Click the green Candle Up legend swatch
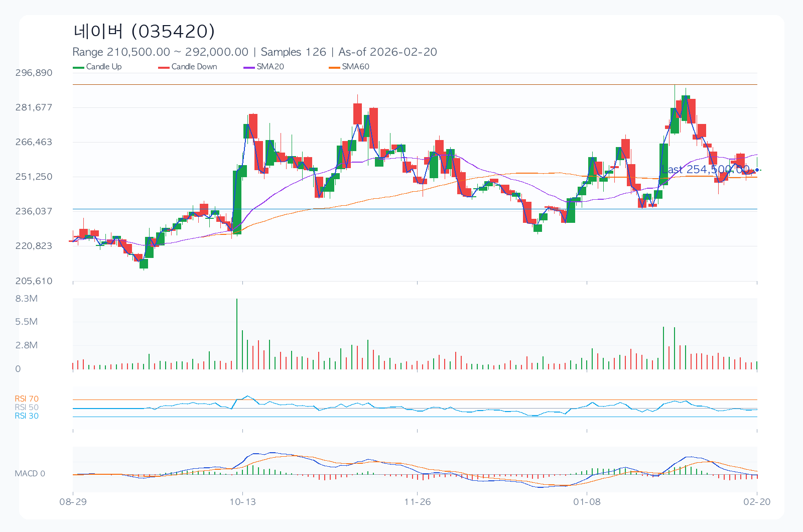The image size is (803, 532). pos(79,67)
